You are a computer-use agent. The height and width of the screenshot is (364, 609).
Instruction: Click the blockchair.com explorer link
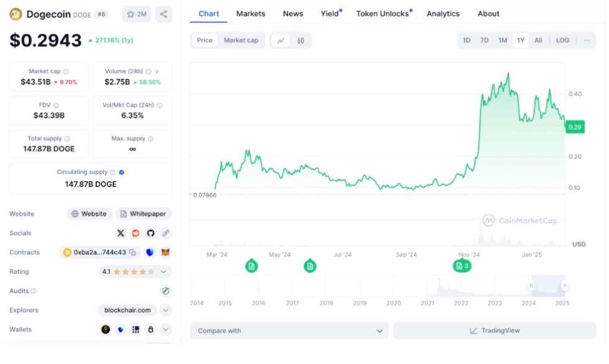point(127,311)
